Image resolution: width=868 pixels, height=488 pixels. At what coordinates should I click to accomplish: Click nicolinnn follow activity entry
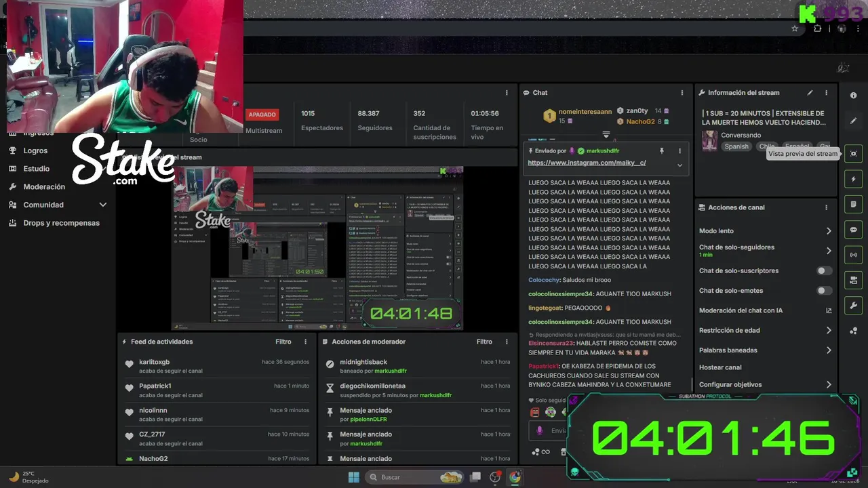point(216,415)
